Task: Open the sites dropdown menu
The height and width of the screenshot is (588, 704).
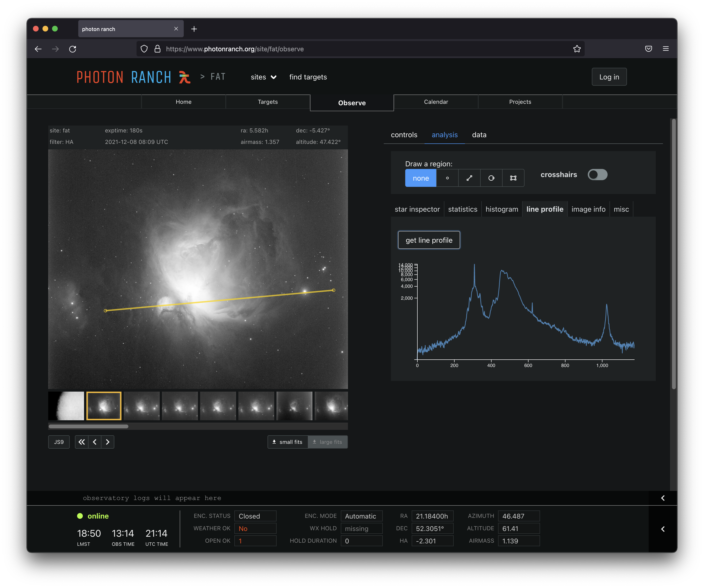Action: tap(263, 77)
